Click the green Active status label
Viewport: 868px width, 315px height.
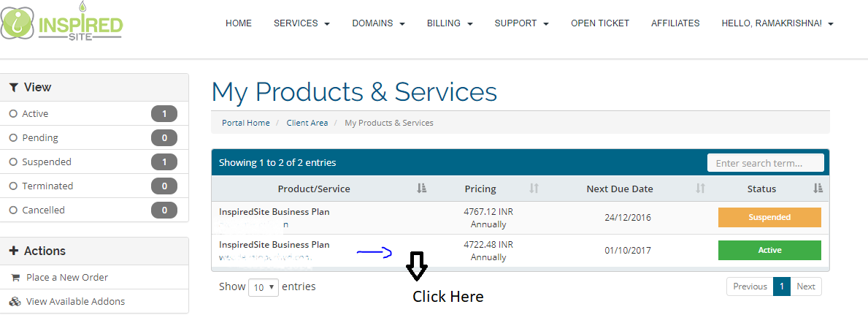click(x=769, y=250)
